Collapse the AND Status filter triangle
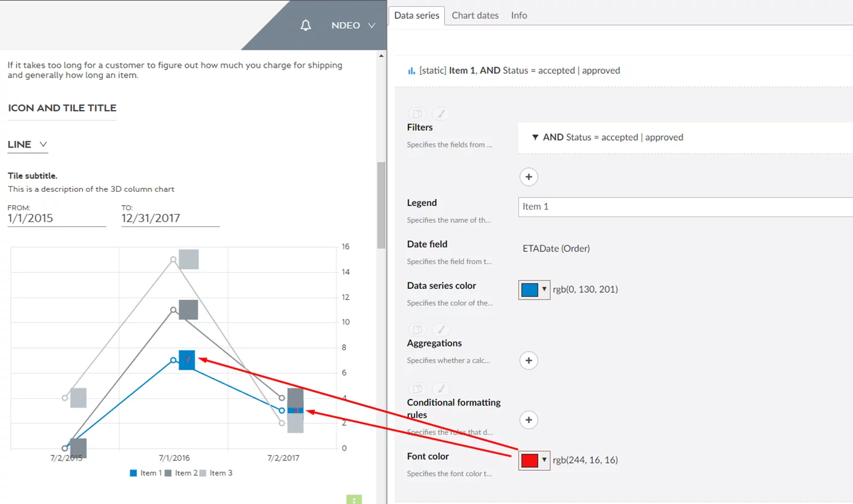 click(x=535, y=138)
